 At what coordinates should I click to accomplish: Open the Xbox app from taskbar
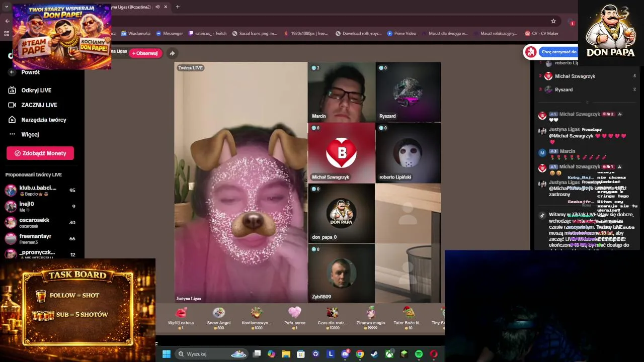coord(389,354)
